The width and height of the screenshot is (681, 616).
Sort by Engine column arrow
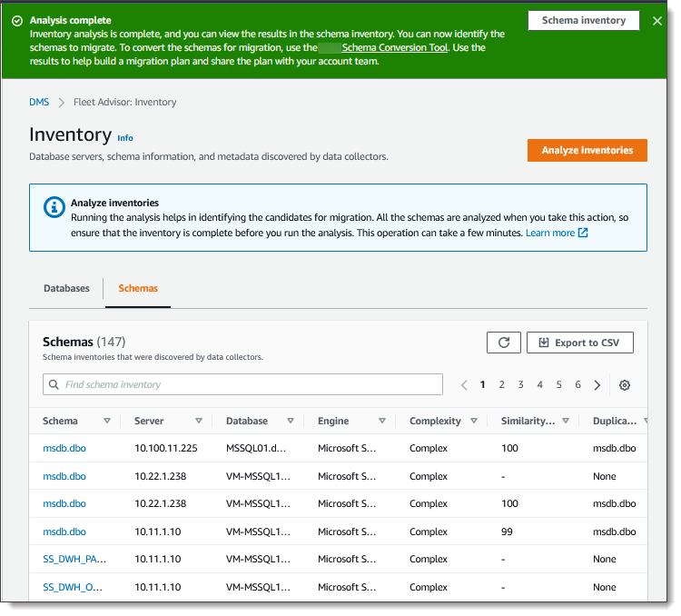point(382,422)
